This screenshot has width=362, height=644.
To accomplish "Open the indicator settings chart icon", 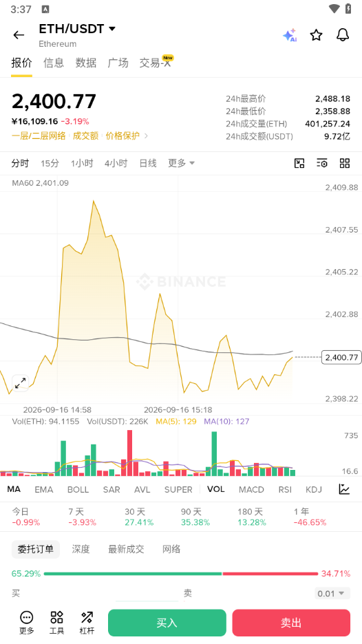I will coord(344,489).
